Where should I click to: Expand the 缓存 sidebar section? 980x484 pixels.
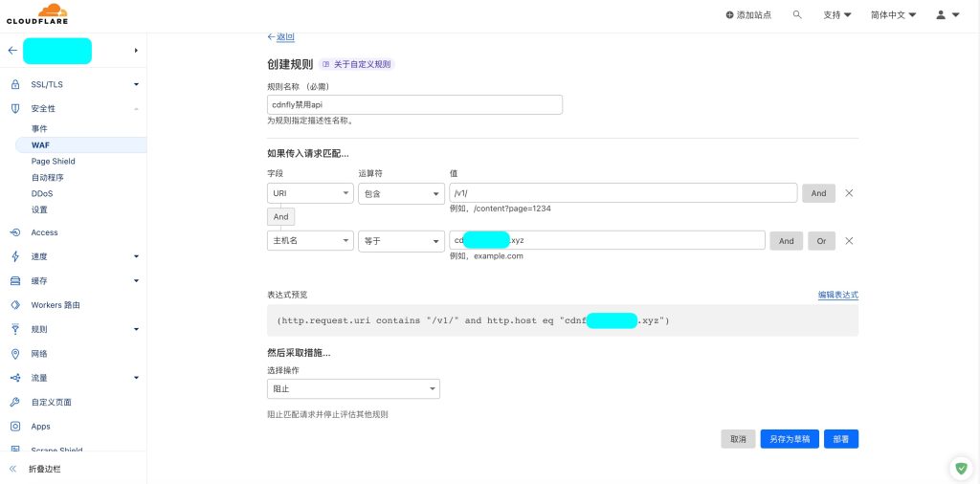tap(136, 281)
